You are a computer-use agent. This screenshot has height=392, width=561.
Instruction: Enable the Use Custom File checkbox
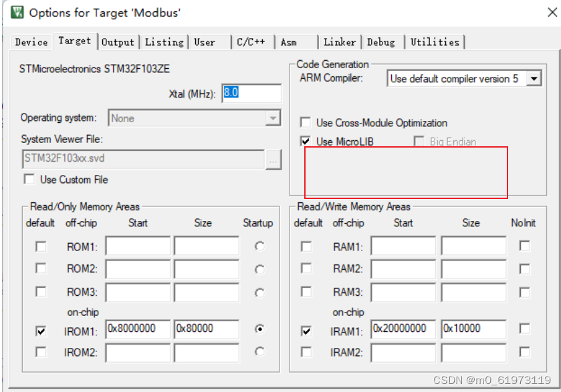29,179
